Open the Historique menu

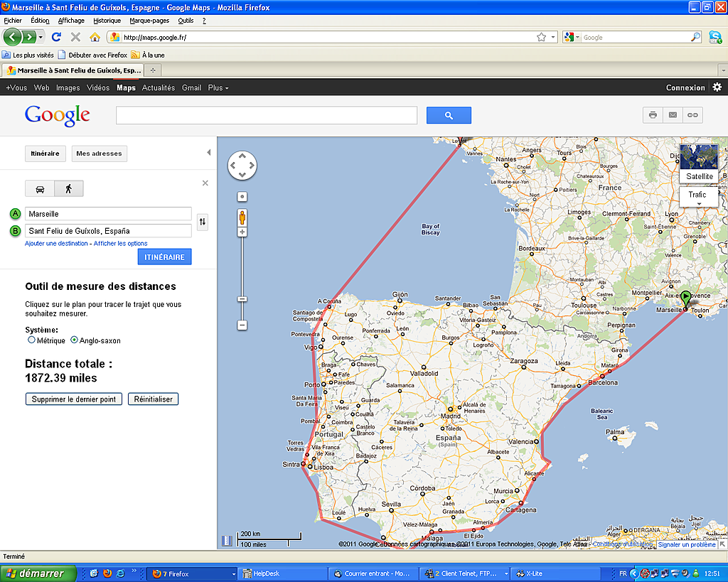pos(107,21)
